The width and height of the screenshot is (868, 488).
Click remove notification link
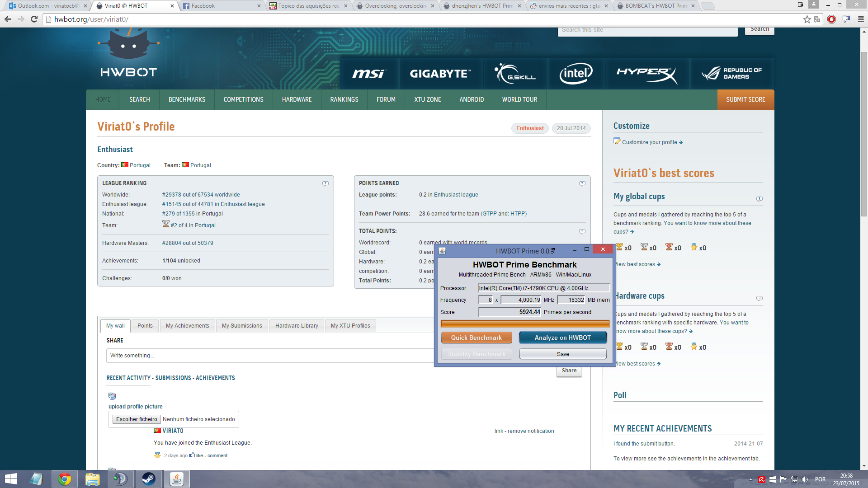tap(531, 431)
